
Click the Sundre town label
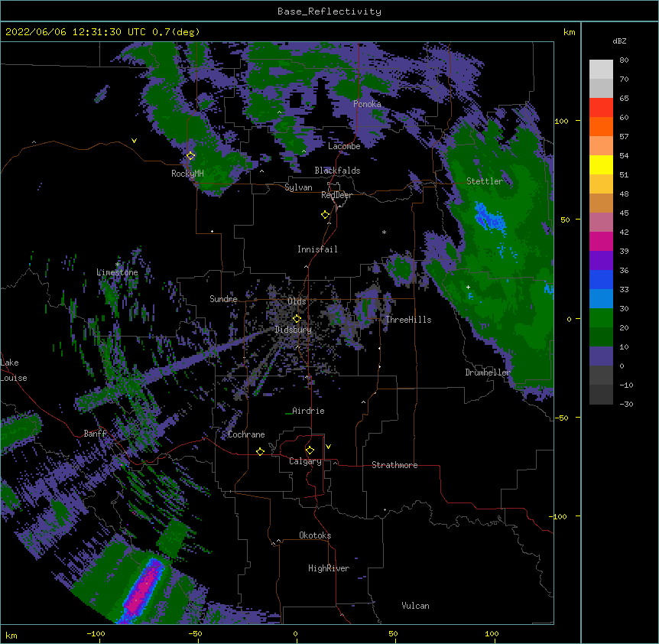click(223, 299)
